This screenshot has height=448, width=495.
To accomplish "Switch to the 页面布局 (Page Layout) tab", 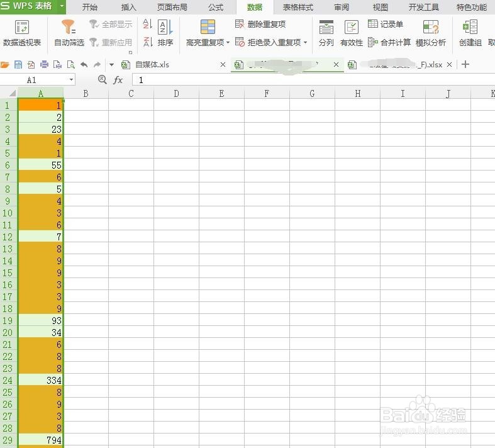I will [172, 7].
